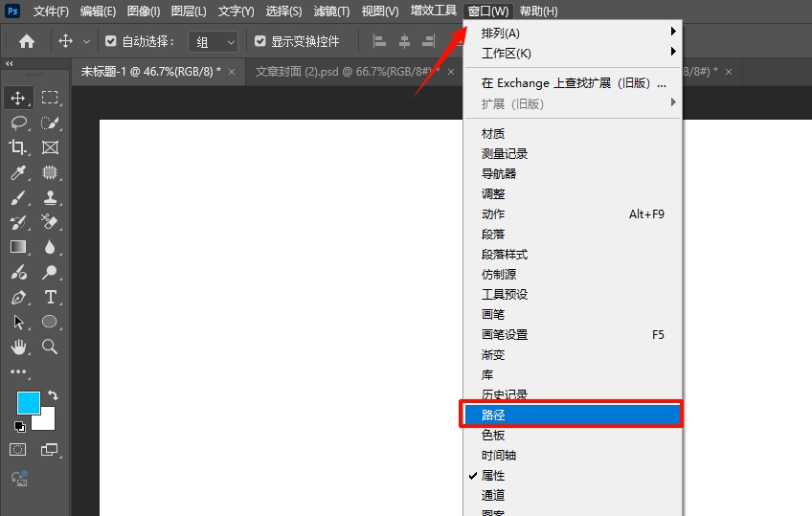
Task: Open the 编辑(E) menu
Action: pos(98,11)
